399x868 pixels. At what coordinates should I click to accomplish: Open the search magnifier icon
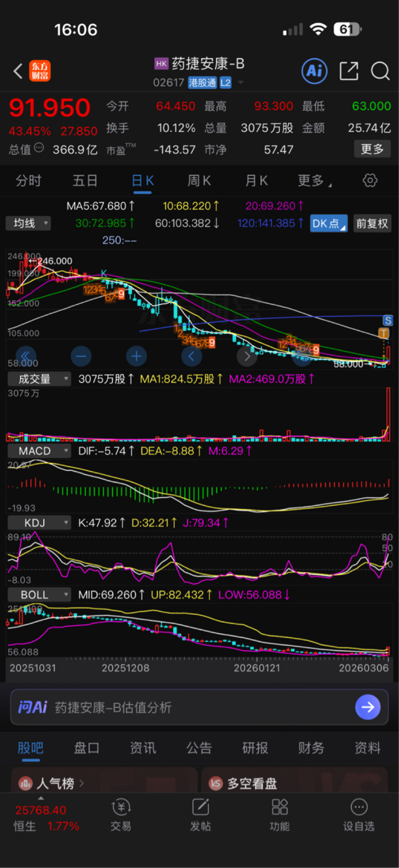(380, 71)
